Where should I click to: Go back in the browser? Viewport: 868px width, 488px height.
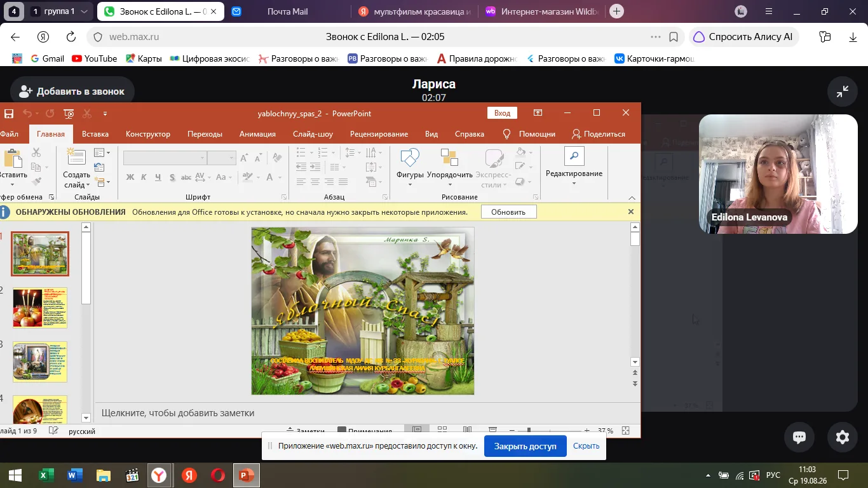click(x=15, y=37)
